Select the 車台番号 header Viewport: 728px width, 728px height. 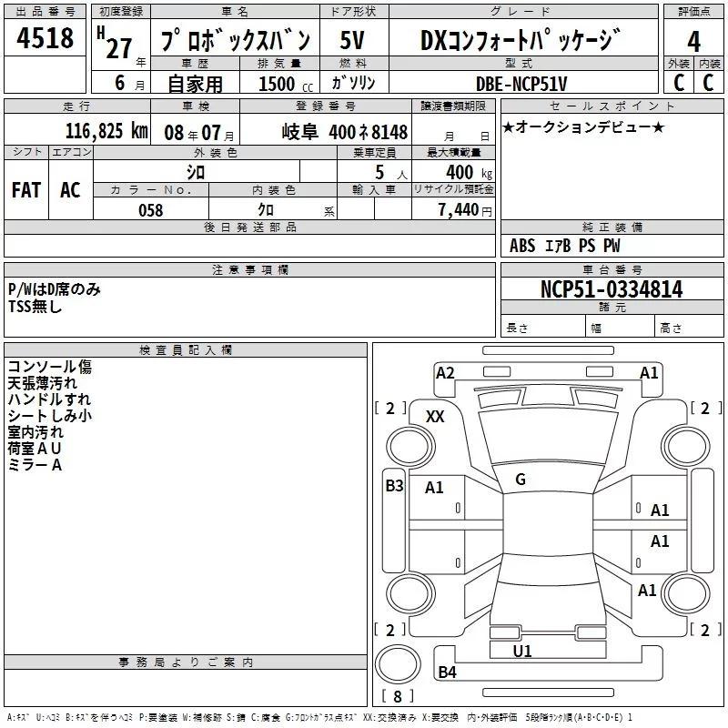point(612,269)
